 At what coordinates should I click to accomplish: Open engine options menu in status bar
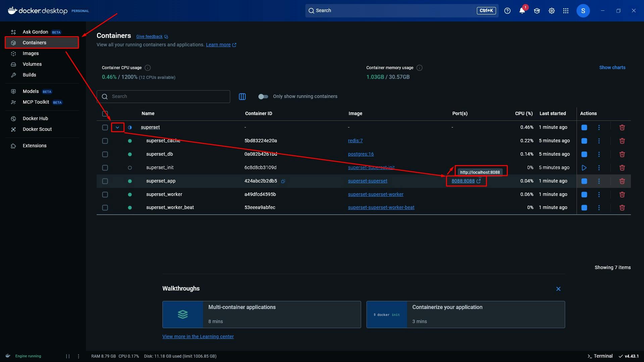click(x=79, y=356)
